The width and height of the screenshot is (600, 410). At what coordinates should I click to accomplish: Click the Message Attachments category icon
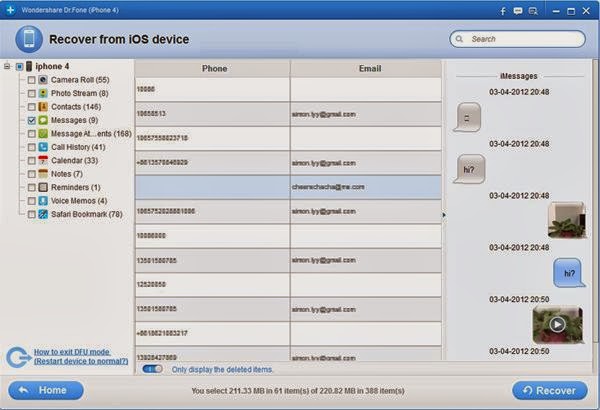click(x=43, y=134)
